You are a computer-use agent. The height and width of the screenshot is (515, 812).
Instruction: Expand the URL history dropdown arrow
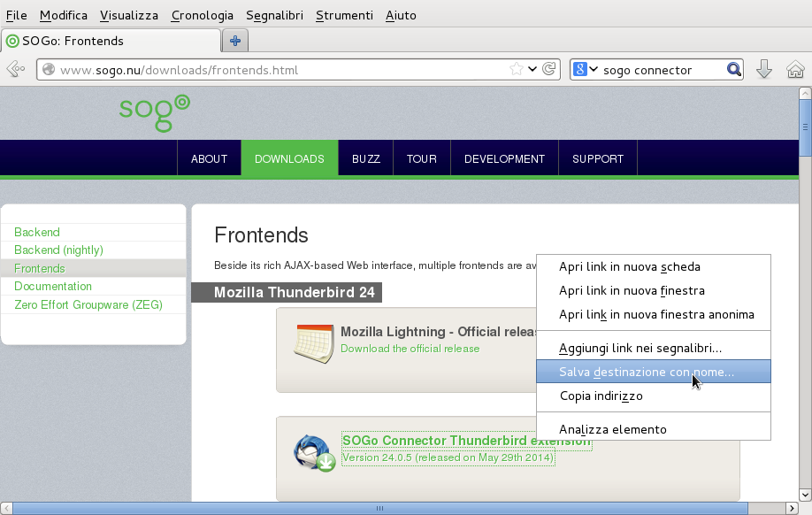click(x=532, y=70)
